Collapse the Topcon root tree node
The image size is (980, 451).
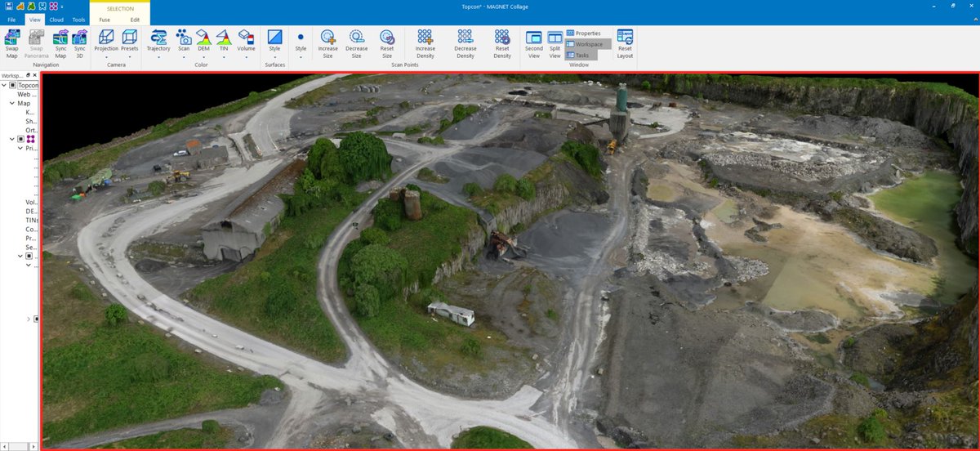point(4,85)
